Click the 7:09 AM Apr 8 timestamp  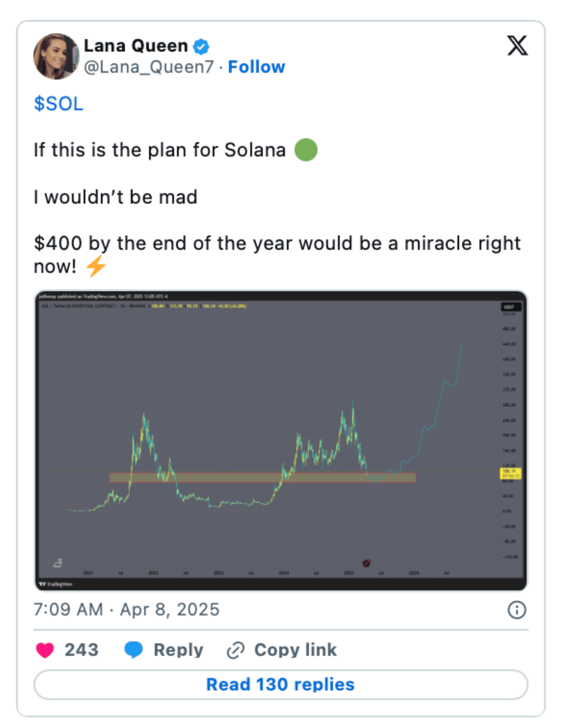(x=127, y=610)
